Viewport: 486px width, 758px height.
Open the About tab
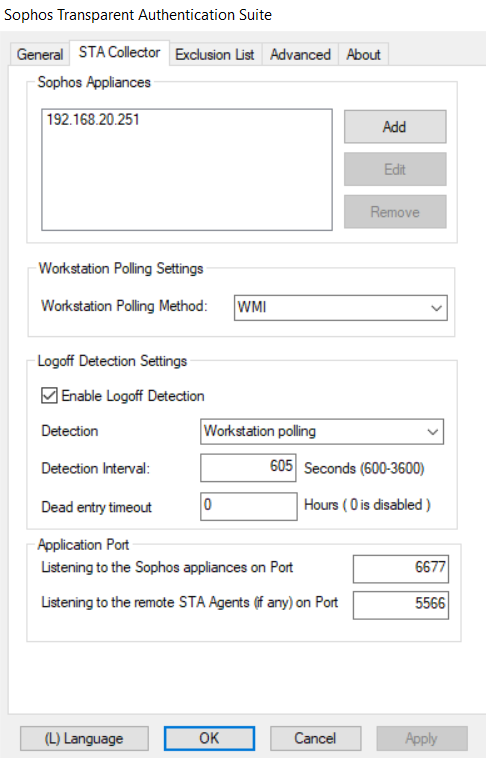coord(363,54)
